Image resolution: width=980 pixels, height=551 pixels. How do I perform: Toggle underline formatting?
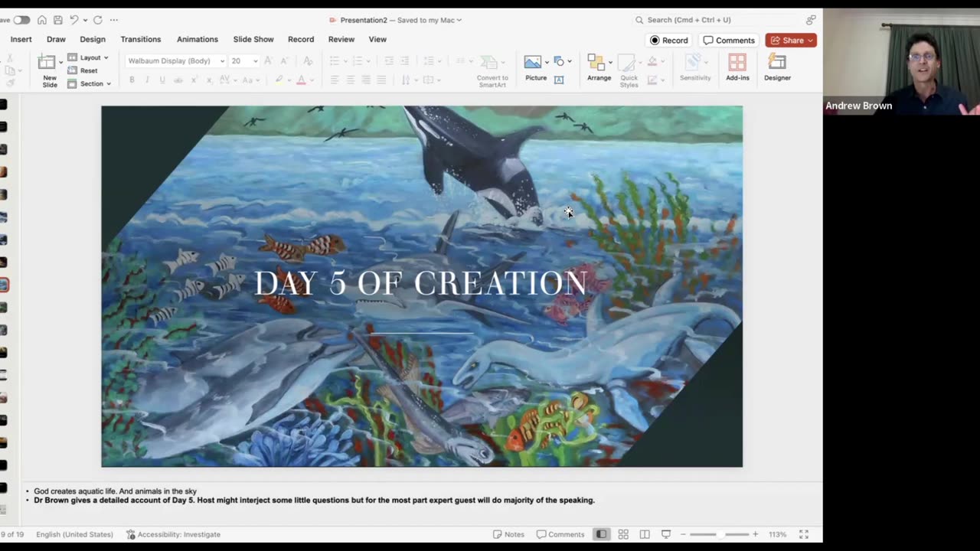coord(162,80)
